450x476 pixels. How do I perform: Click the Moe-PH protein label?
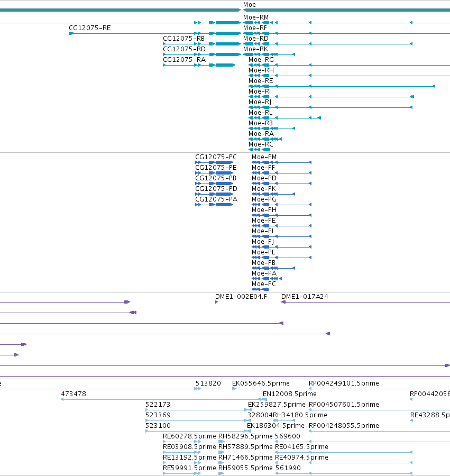[x=264, y=210]
